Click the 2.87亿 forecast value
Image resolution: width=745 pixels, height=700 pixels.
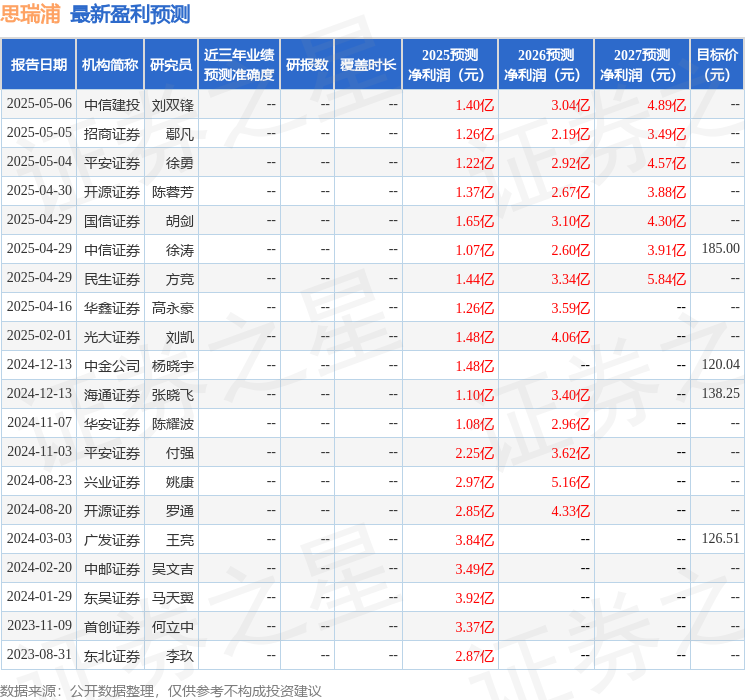(475, 656)
